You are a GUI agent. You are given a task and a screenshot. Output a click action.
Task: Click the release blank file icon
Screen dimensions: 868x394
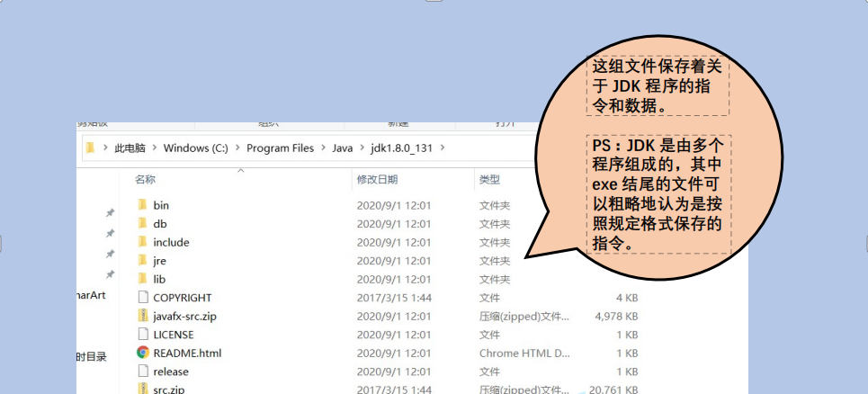(143, 372)
